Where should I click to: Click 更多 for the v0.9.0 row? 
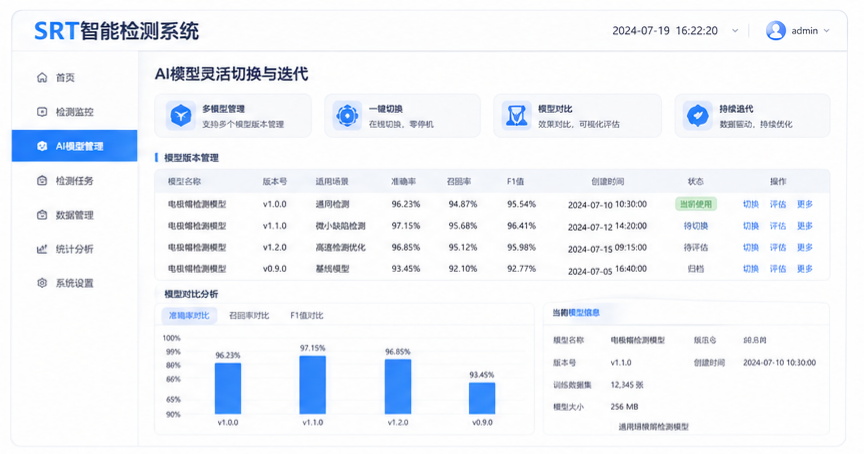pyautogui.click(x=804, y=269)
